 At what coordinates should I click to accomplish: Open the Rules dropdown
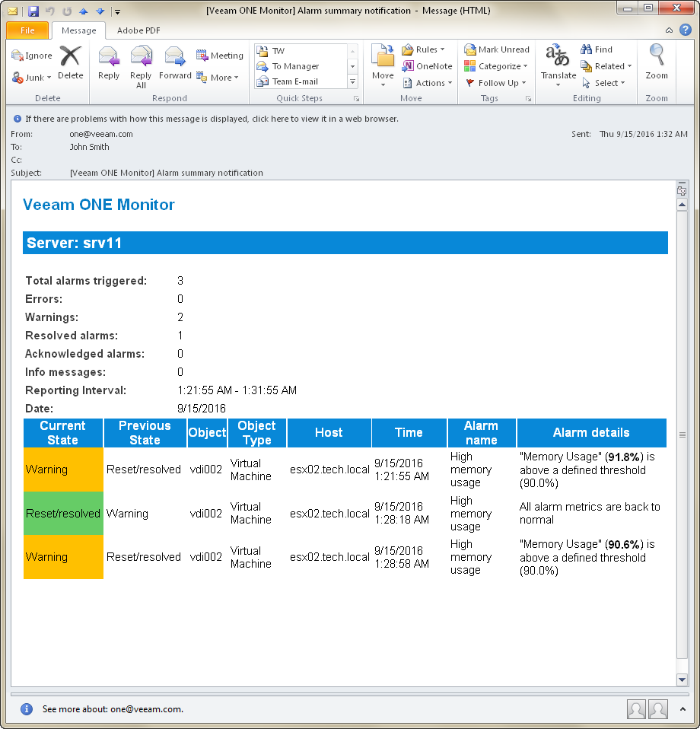click(x=424, y=49)
